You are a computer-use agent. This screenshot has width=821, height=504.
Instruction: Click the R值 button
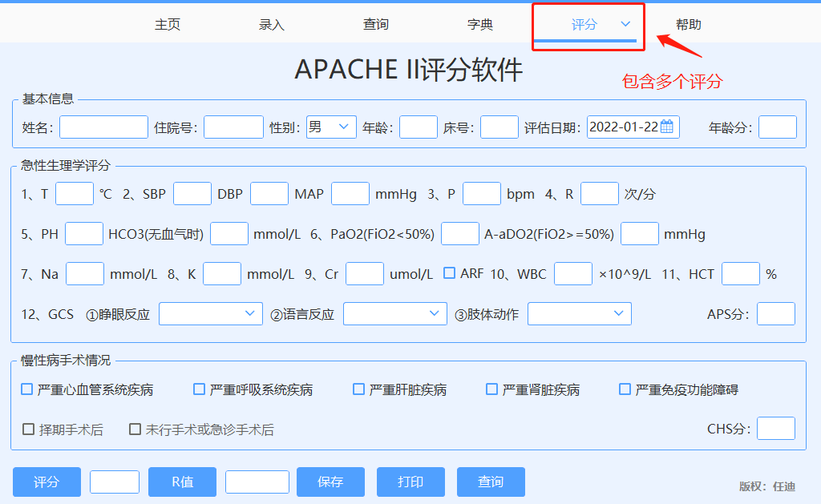click(x=182, y=482)
